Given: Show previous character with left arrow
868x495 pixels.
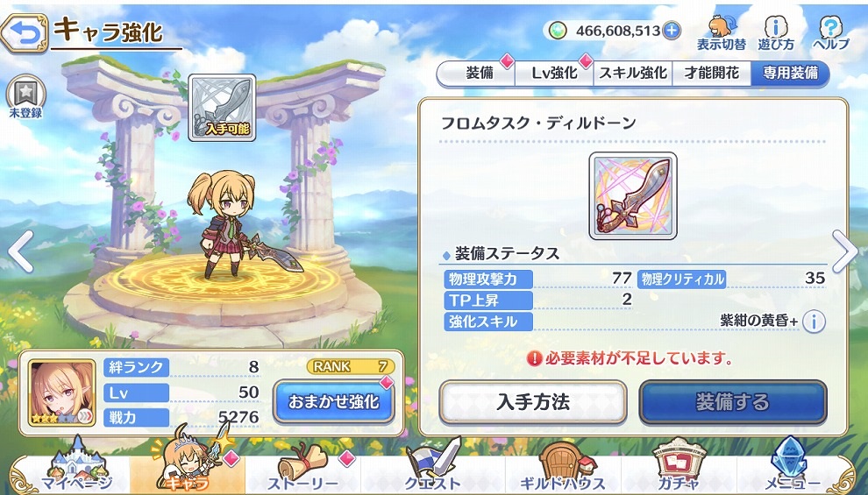Looking at the screenshot, I should (x=20, y=252).
